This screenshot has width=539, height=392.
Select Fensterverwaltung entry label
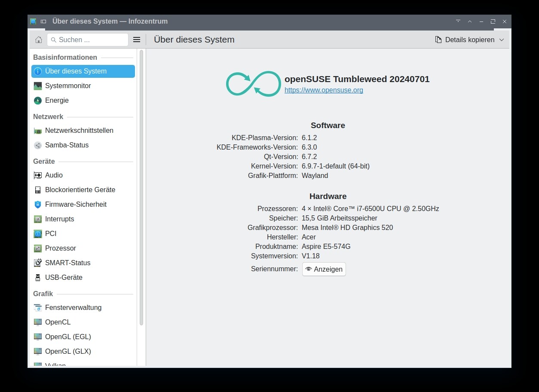[x=73, y=308]
